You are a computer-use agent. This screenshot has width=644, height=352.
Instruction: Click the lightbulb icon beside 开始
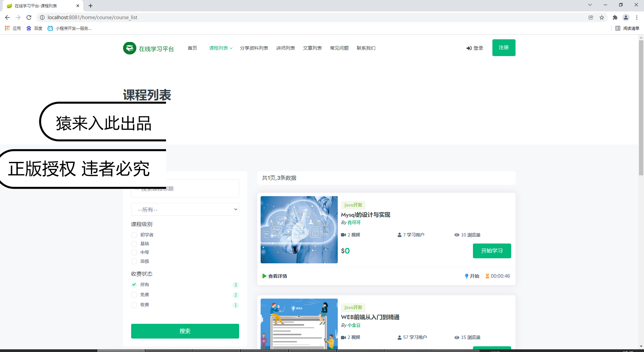pyautogui.click(x=467, y=276)
